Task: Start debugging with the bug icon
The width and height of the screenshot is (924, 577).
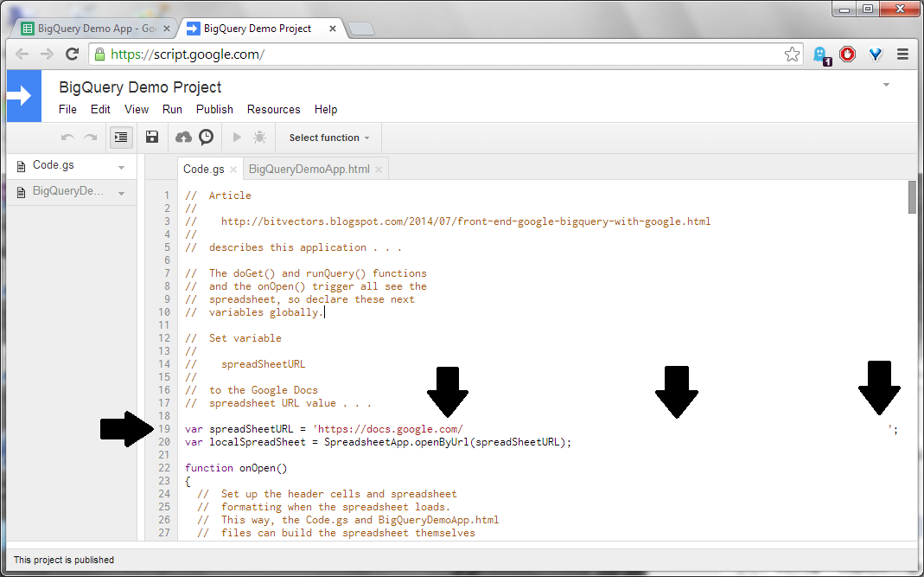Action: click(x=258, y=137)
